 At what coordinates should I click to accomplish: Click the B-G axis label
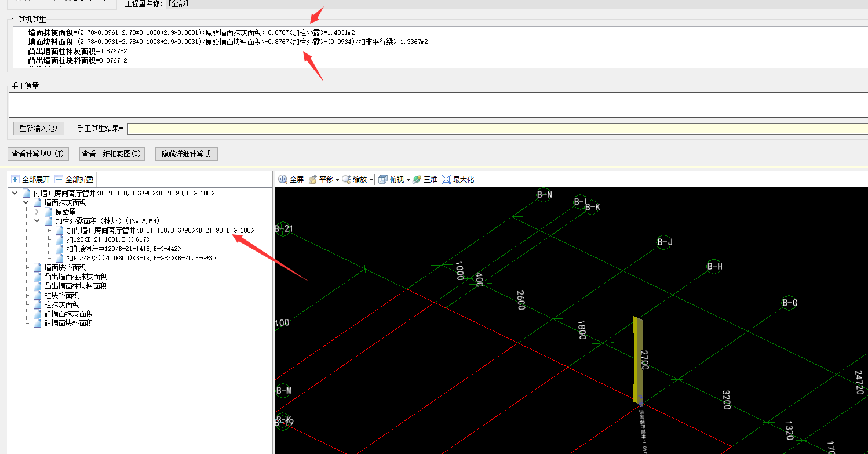point(790,303)
